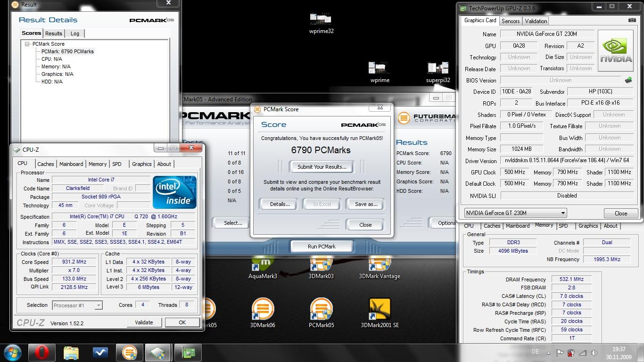
Task: Open the Mainboard tab in the CPU-Z window
Action: click(71, 164)
